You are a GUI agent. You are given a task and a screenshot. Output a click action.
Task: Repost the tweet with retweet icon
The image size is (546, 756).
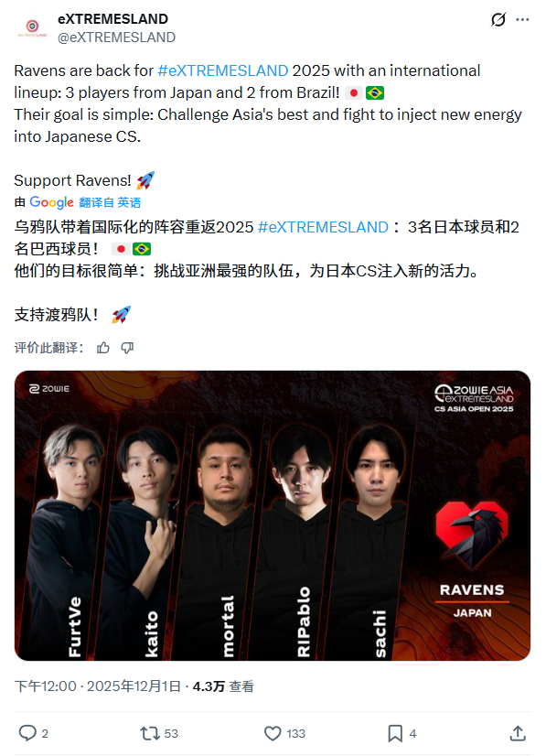150,733
